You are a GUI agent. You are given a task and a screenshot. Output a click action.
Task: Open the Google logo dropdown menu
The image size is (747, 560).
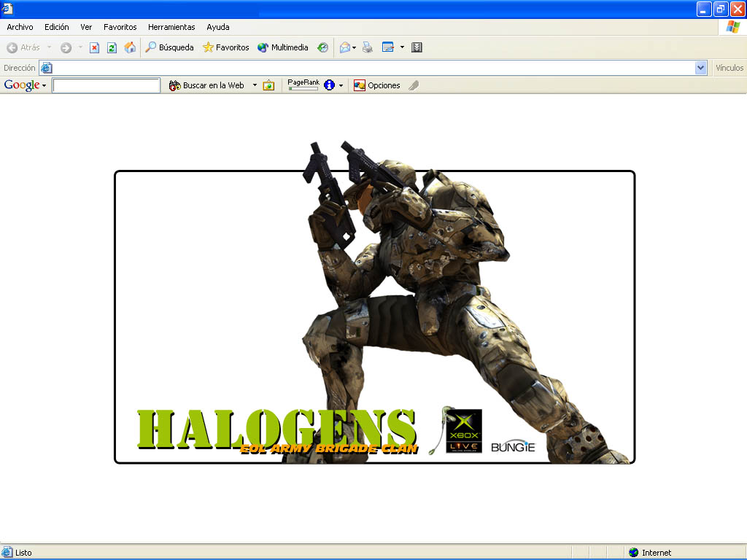click(25, 85)
